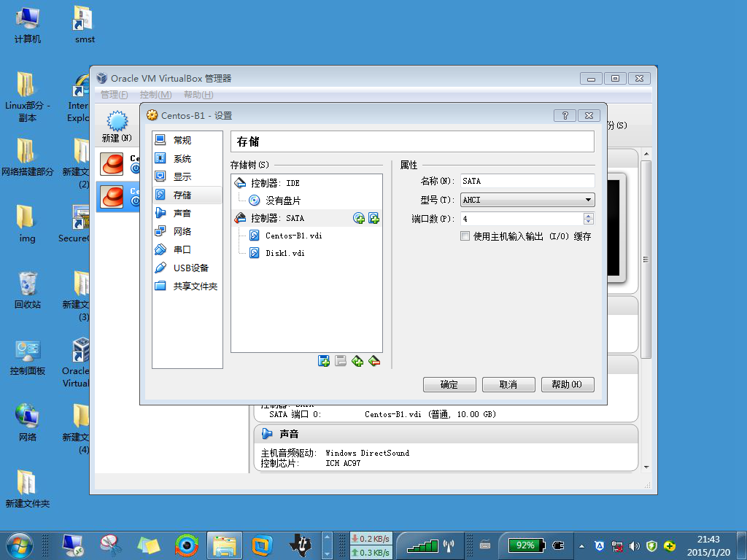Open 管理(F) menu in VirtualBox manager
Viewport: 747px width, 560px height.
115,94
